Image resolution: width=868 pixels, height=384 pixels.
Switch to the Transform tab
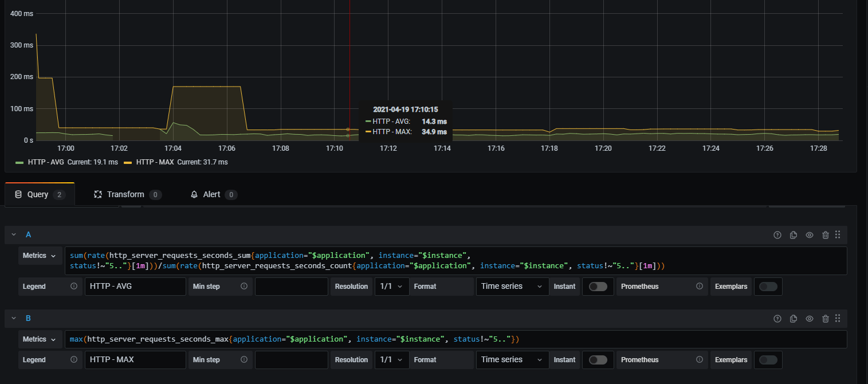(x=125, y=195)
